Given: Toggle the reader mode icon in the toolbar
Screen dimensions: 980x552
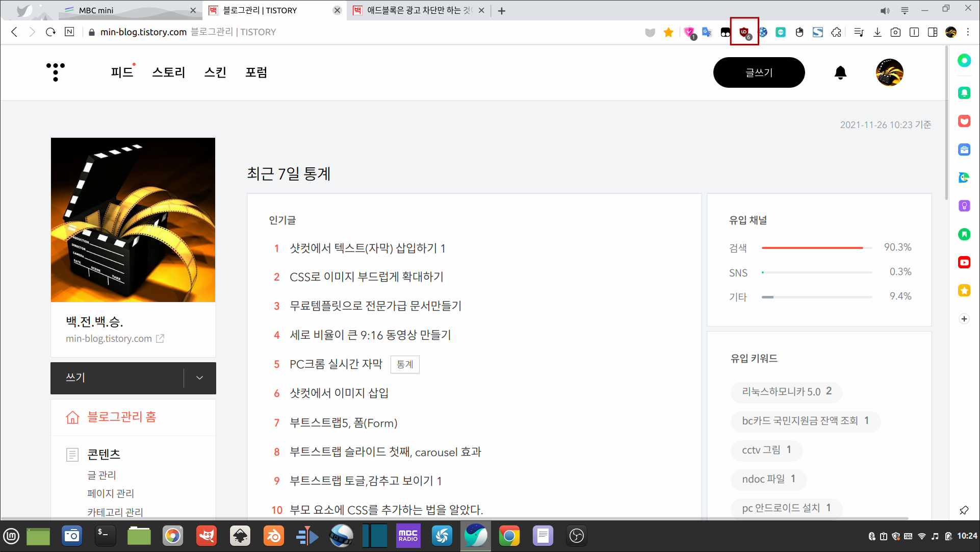Looking at the screenshot, I should (x=914, y=32).
